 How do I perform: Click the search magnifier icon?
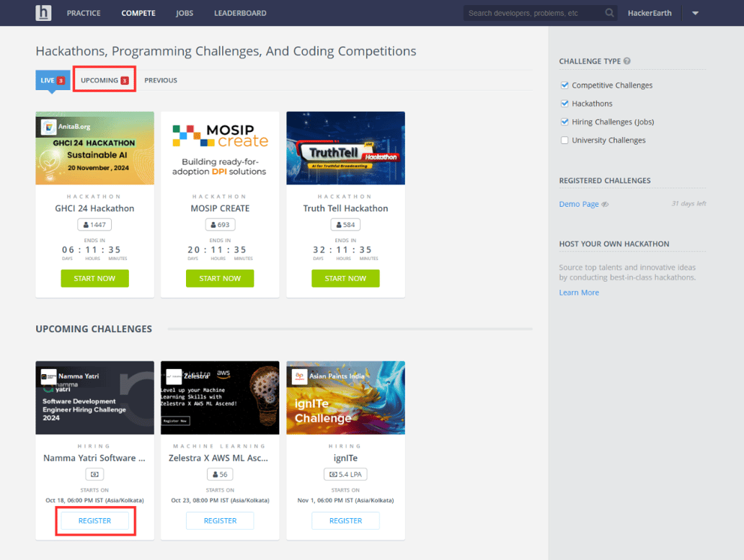[x=610, y=13]
